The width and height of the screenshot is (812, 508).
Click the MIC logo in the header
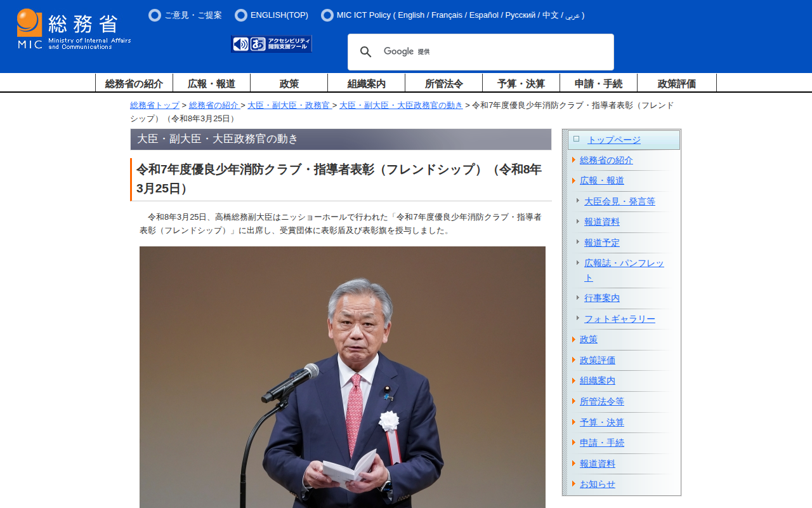tap(74, 29)
